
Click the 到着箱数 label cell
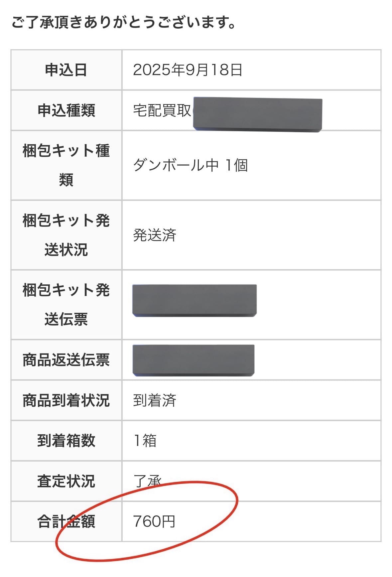click(x=66, y=441)
